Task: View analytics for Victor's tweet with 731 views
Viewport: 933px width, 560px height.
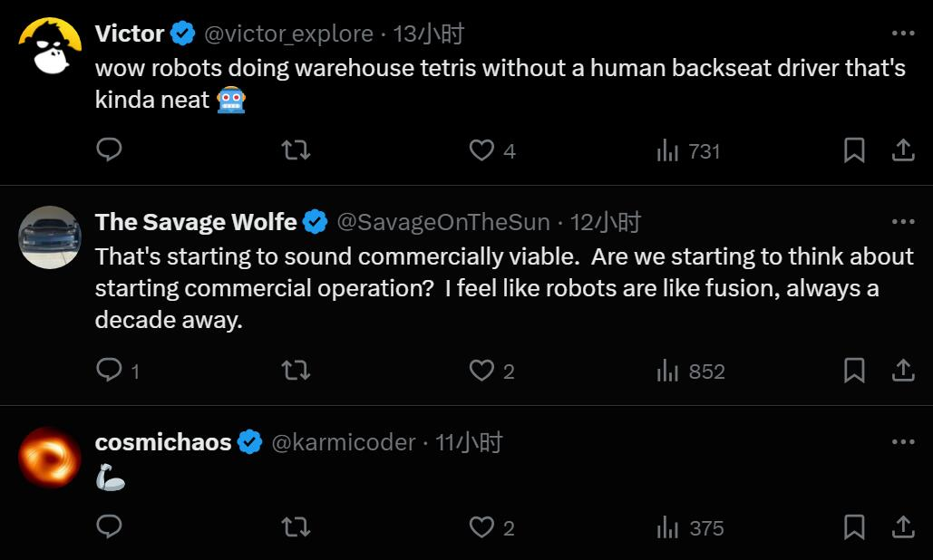Action: pos(688,151)
